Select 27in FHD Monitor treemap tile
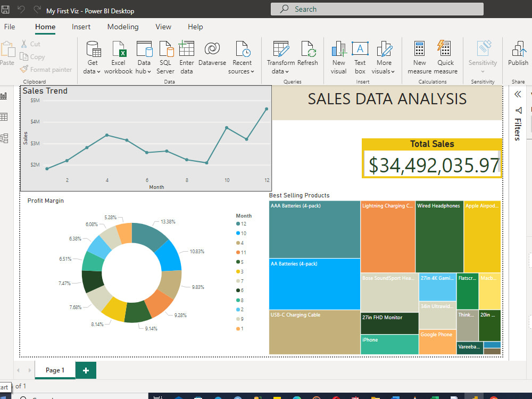 tap(389, 323)
